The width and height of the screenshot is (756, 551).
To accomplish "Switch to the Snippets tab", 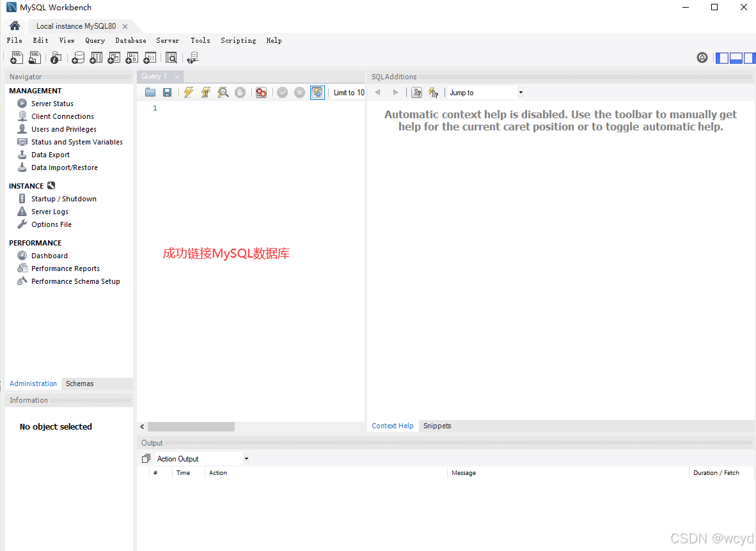I will [x=437, y=426].
